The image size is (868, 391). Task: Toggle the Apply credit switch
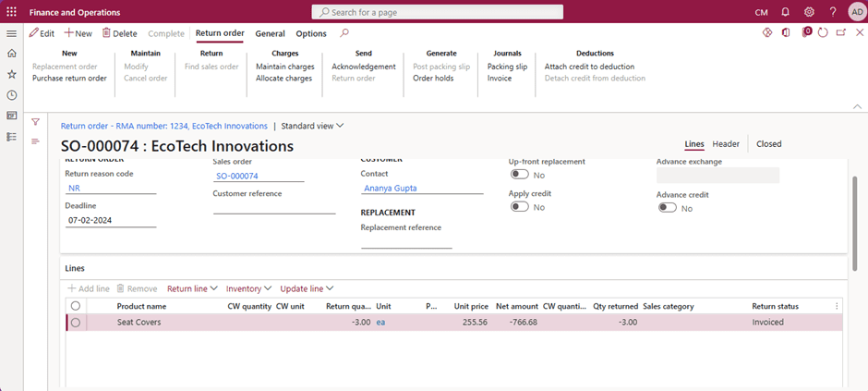(x=519, y=207)
